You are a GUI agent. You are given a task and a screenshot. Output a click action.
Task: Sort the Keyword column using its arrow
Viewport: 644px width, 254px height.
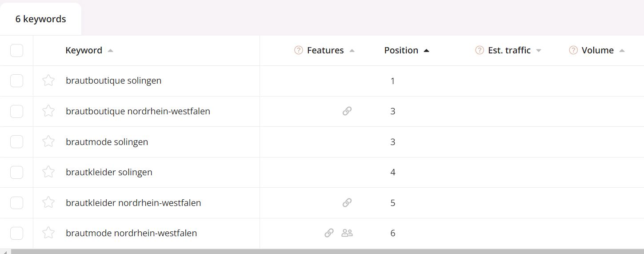click(x=111, y=51)
